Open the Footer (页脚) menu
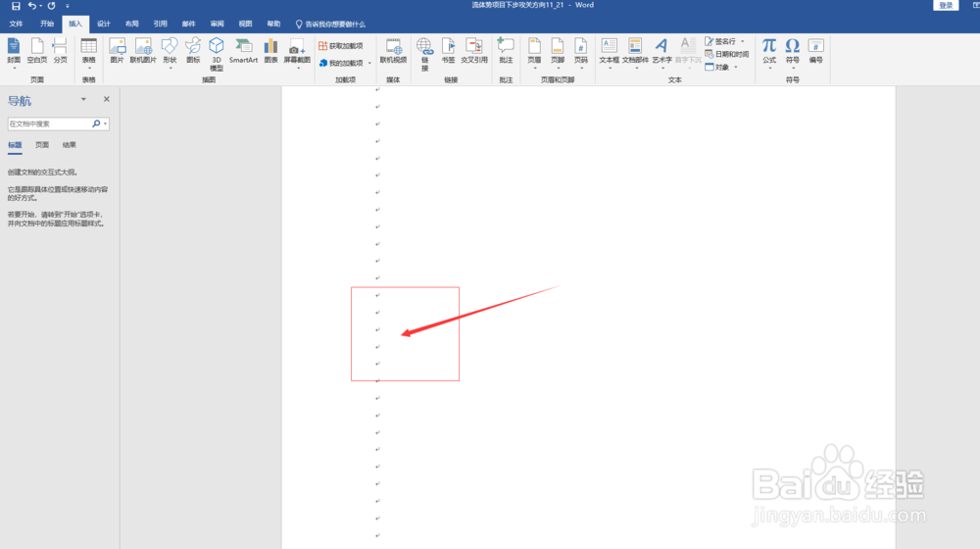The height and width of the screenshot is (549, 980). [x=558, y=53]
